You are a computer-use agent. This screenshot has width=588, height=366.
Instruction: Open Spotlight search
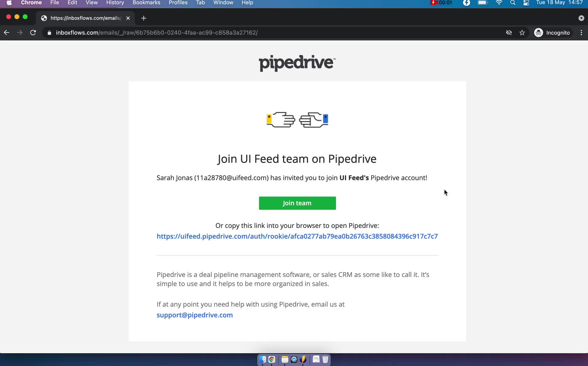click(513, 3)
